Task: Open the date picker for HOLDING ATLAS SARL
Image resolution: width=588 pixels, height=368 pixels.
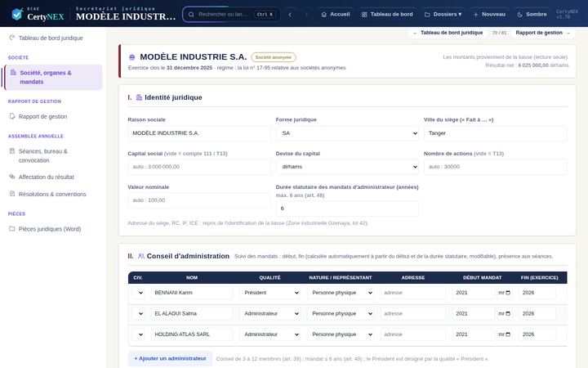Action: (x=508, y=334)
